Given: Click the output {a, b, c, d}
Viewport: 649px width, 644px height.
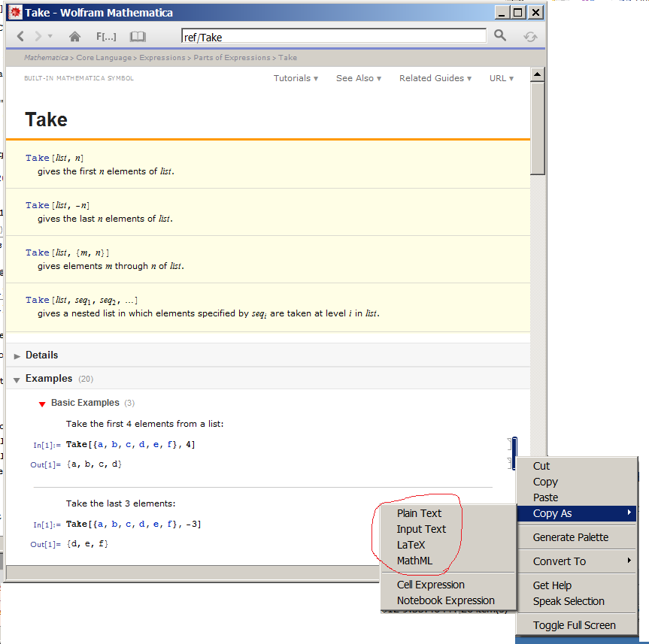Looking at the screenshot, I should (94, 464).
